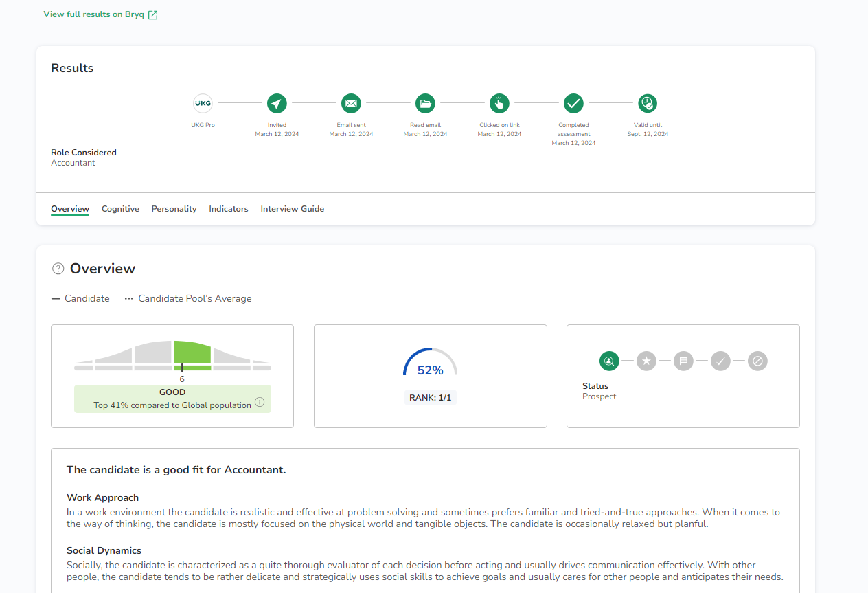Open the Interview Guide tab

click(292, 209)
